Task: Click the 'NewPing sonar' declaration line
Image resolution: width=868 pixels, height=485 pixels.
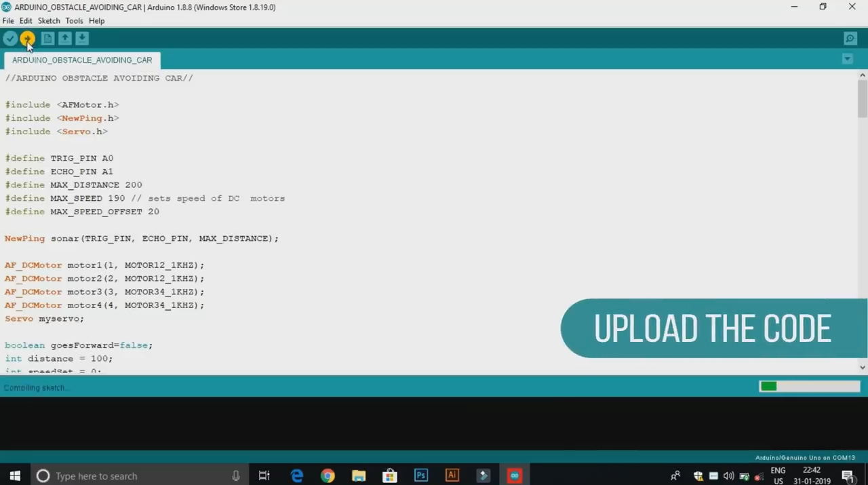Action: click(x=142, y=238)
